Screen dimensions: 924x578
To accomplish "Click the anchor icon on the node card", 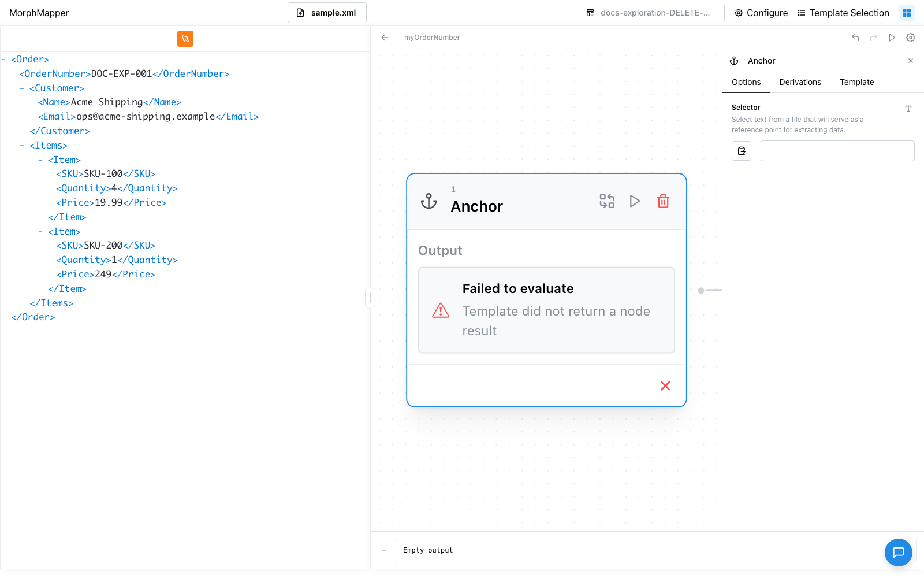I will [x=429, y=201].
